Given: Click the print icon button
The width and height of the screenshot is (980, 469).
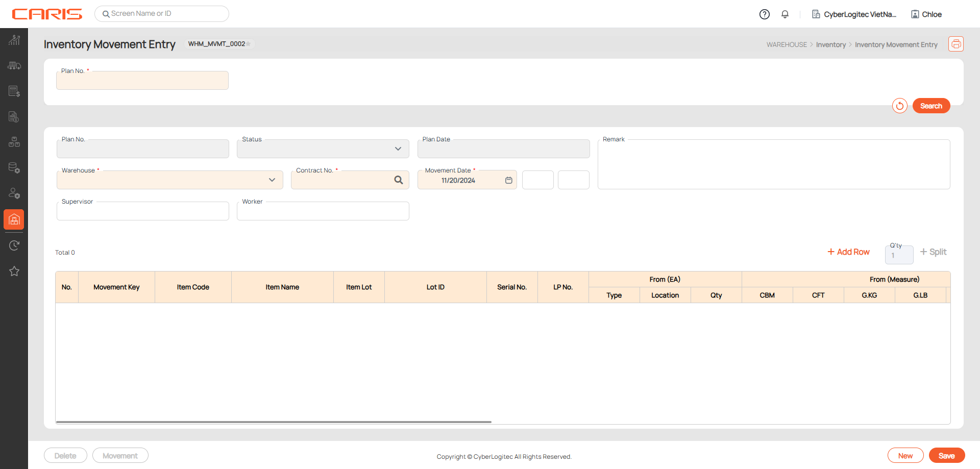Looking at the screenshot, I should (955, 44).
